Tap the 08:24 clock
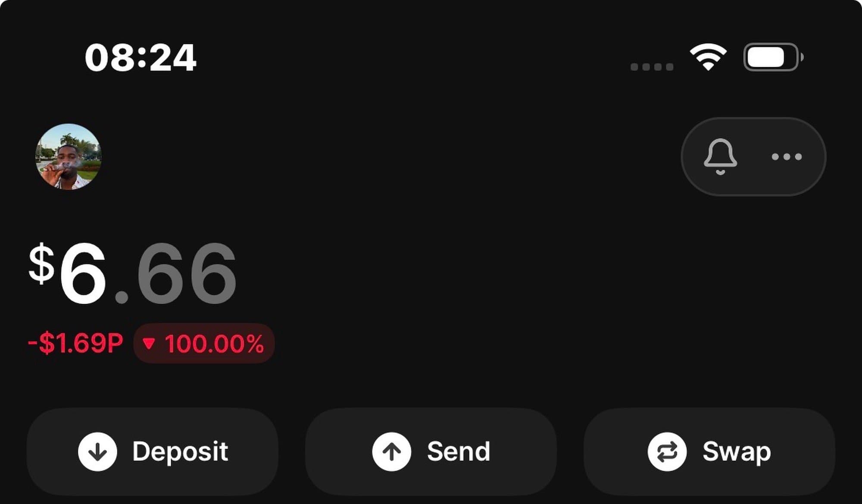The width and height of the screenshot is (862, 504). tap(141, 58)
